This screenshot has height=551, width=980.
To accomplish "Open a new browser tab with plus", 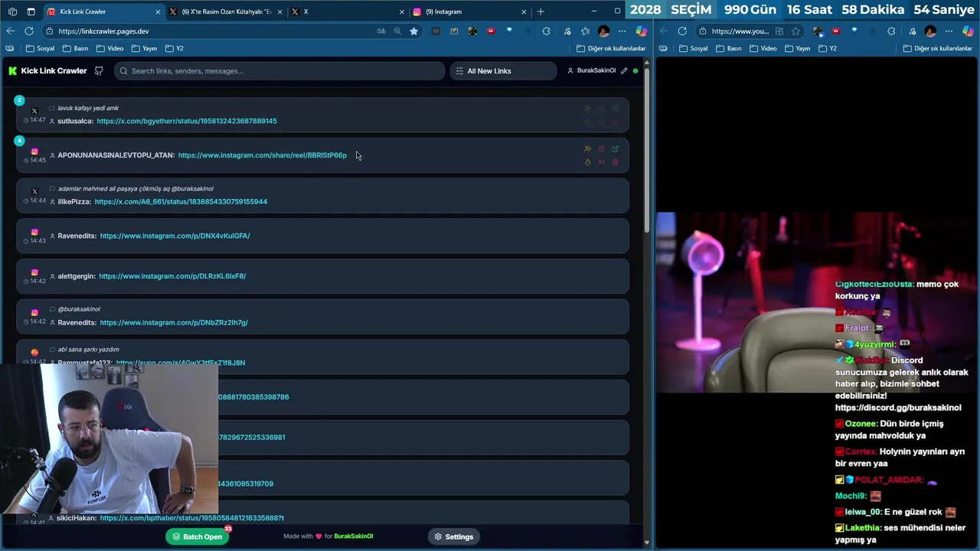I will pos(541,11).
